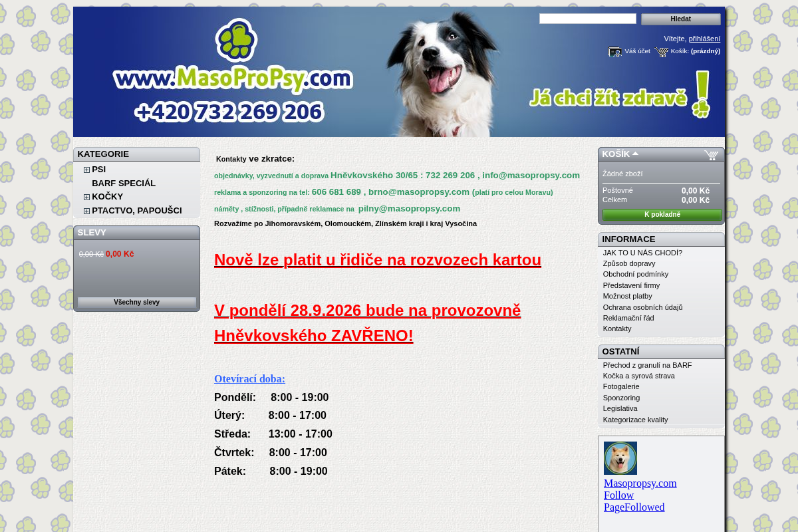Open Kategorizace kvality link
This screenshot has height=532, width=798.
(635, 420)
